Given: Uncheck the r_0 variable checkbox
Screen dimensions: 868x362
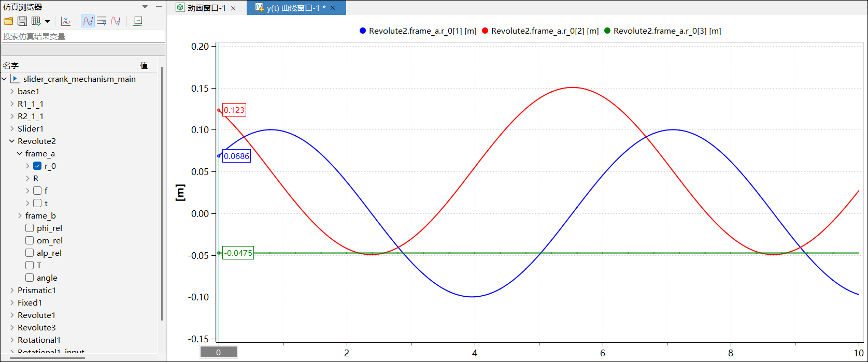Looking at the screenshot, I should click(37, 166).
